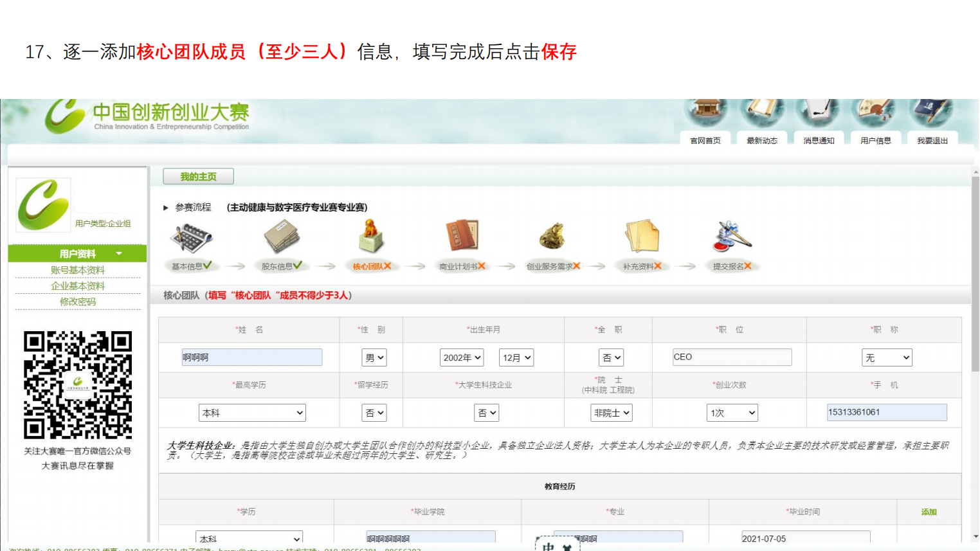The width and height of the screenshot is (980, 551).
Task: Click the 股东信息 step label
Action: pyautogui.click(x=277, y=266)
